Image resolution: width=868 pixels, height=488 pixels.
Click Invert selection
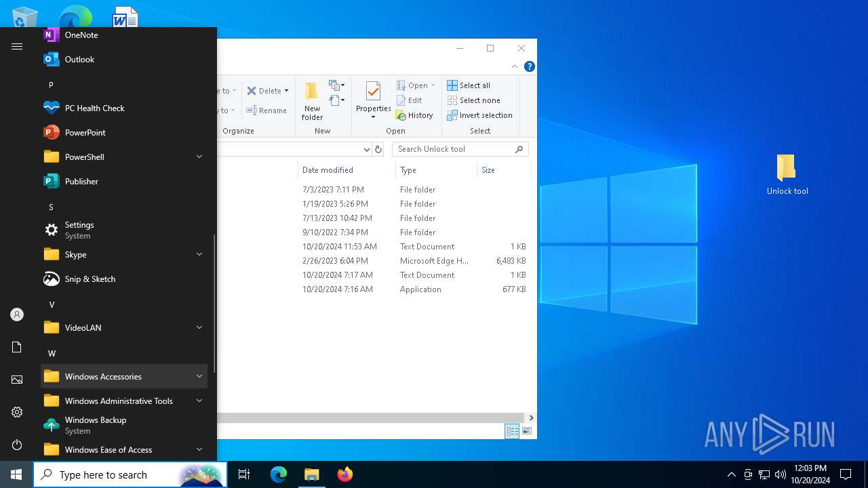pos(479,115)
